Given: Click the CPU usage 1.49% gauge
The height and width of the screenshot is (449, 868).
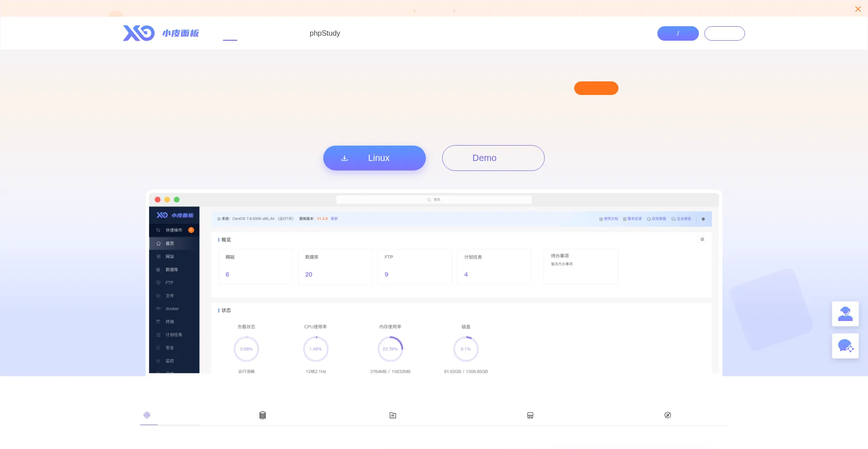Looking at the screenshot, I should click(316, 349).
